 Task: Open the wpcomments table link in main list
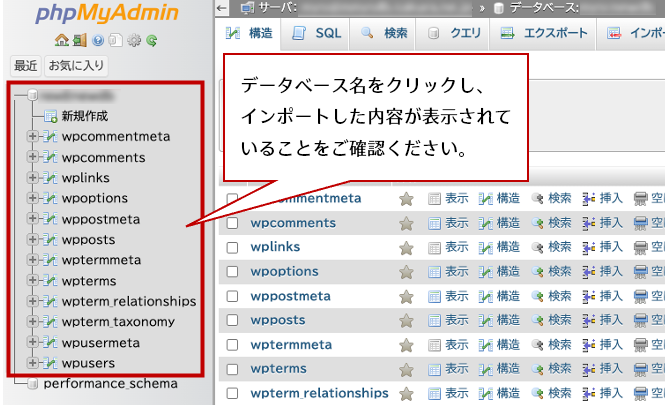click(293, 223)
